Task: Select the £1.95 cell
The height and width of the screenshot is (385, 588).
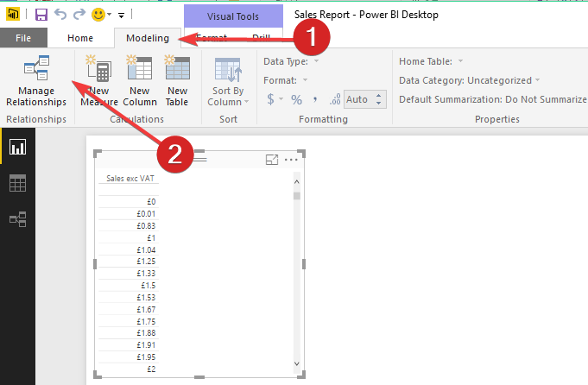Action: pyautogui.click(x=146, y=357)
